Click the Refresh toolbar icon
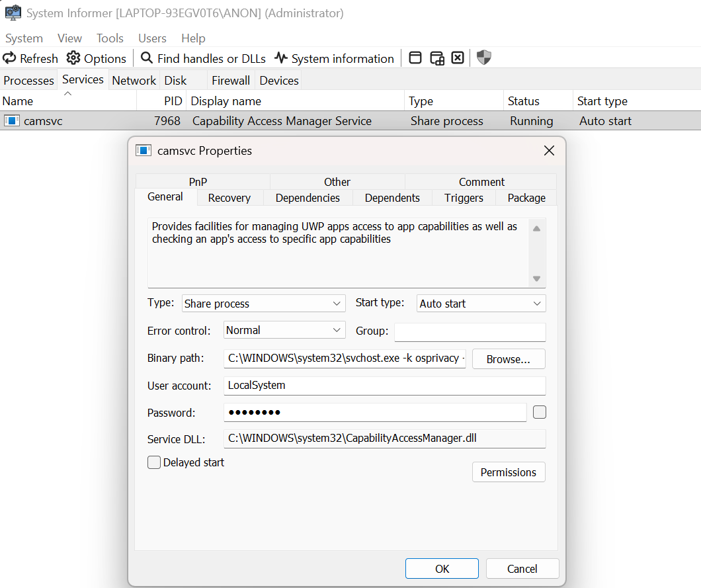 [10, 58]
